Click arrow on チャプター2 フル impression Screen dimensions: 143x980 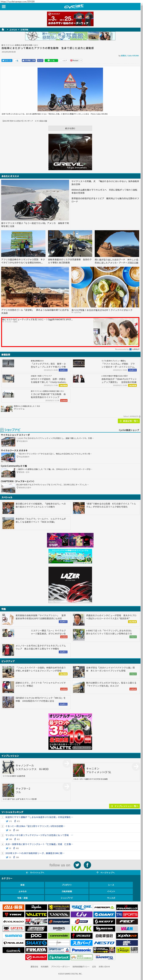point(67,786)
